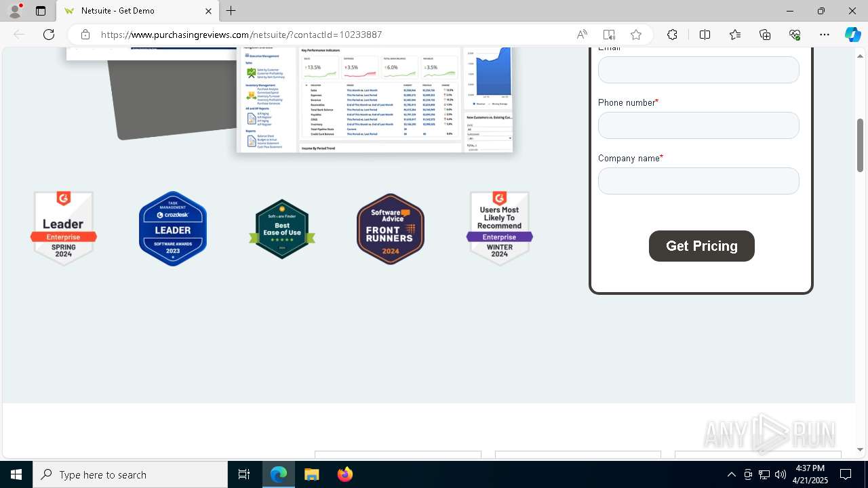Open a new browser tab
The image size is (868, 488).
coord(231,11)
